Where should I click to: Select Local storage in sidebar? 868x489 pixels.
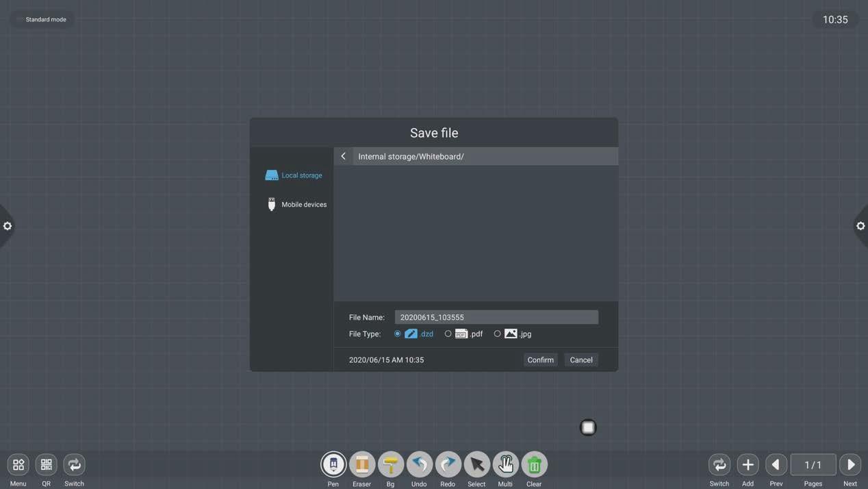click(x=294, y=175)
